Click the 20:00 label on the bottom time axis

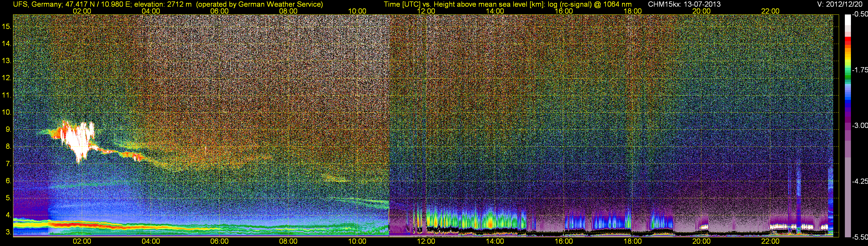click(x=702, y=241)
